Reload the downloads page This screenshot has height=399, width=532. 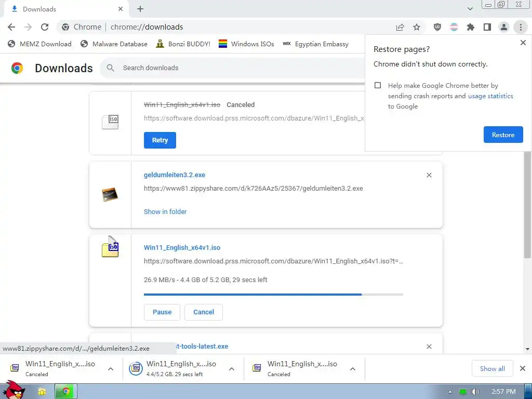45,27
